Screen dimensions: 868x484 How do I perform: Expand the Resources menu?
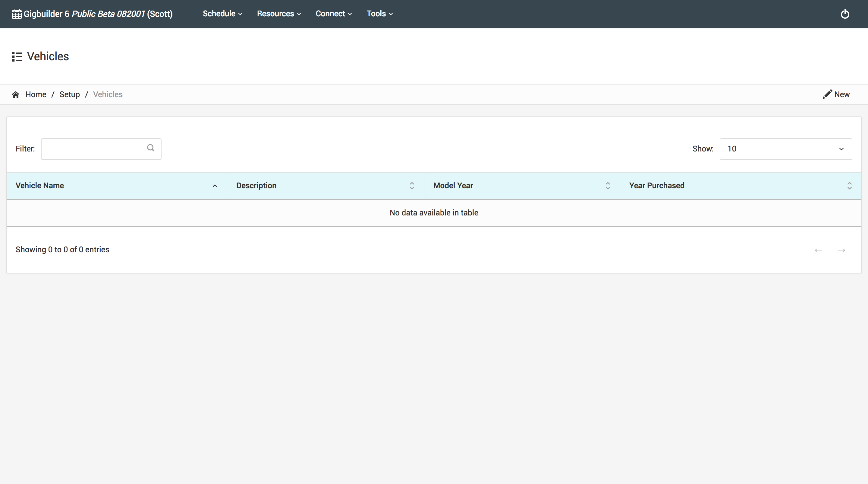point(279,14)
